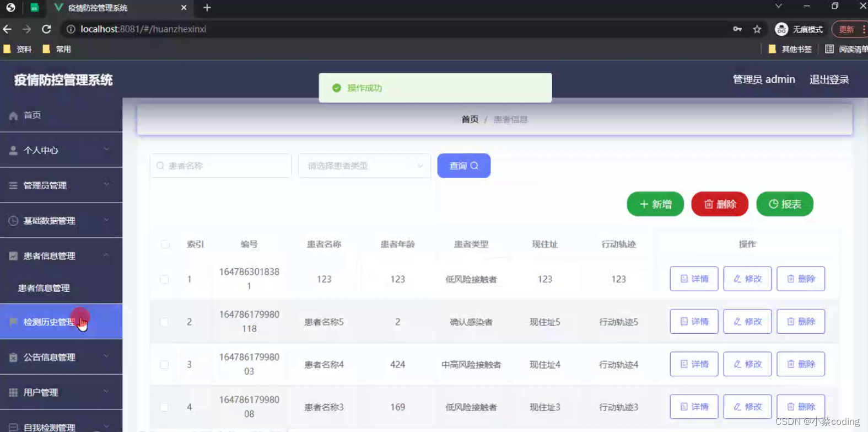868x432 pixels.
Task: Check the row for 患者名称3
Action: click(164, 407)
